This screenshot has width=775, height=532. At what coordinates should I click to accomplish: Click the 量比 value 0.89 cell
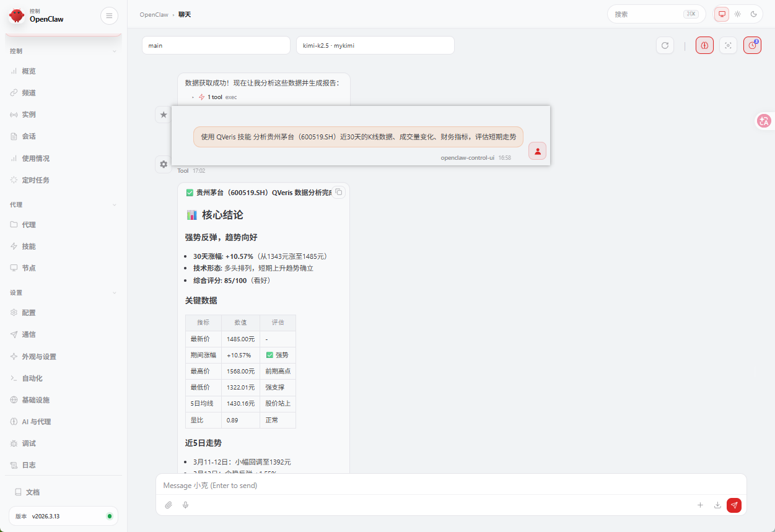point(240,420)
